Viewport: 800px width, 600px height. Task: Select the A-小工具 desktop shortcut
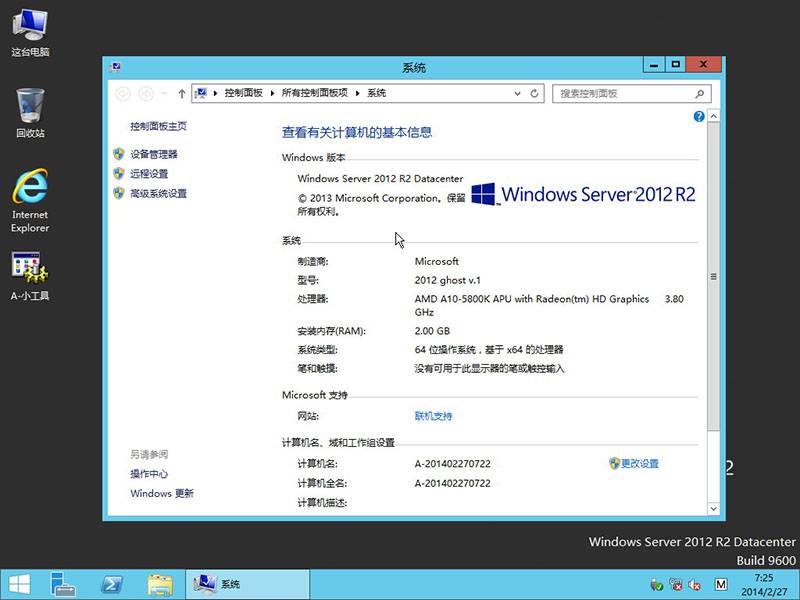(30, 276)
